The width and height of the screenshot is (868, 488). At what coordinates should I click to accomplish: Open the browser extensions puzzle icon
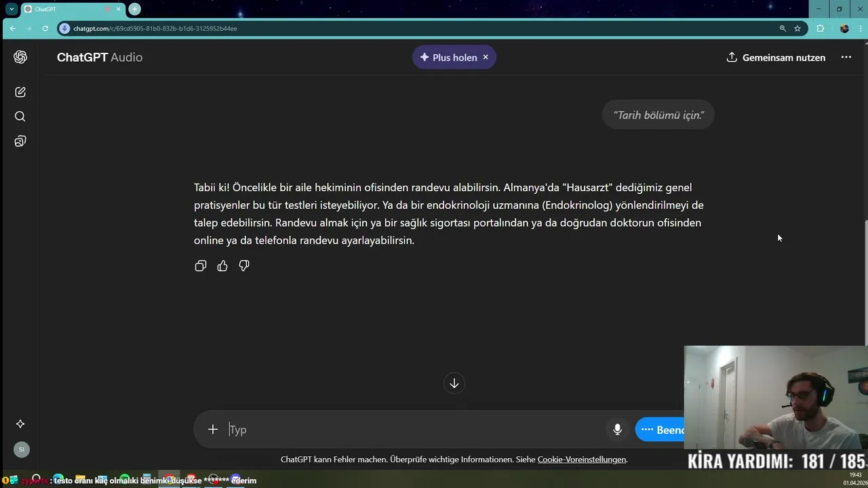[x=821, y=28]
